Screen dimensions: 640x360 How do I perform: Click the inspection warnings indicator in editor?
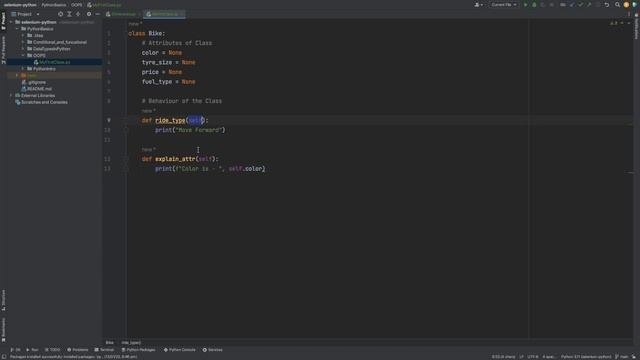tap(614, 23)
